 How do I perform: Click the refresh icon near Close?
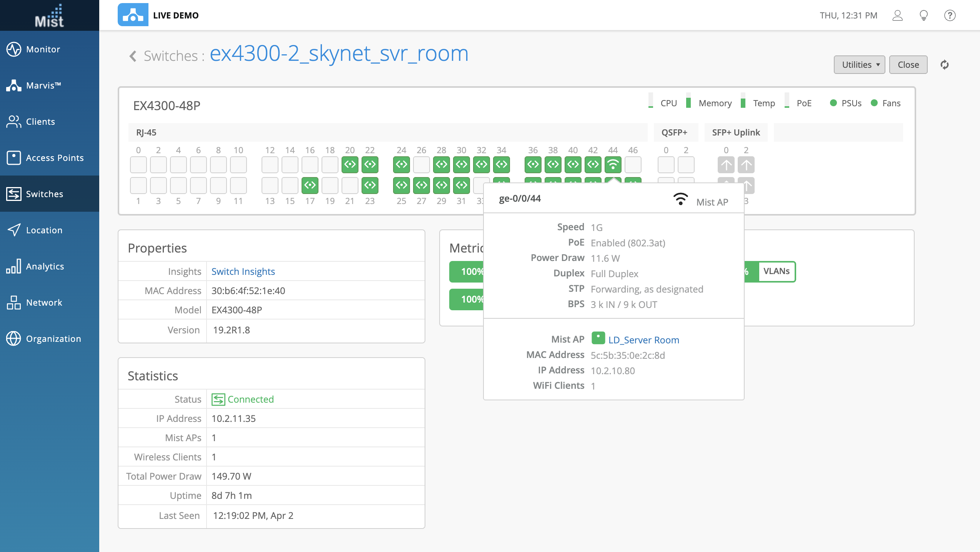click(x=944, y=65)
